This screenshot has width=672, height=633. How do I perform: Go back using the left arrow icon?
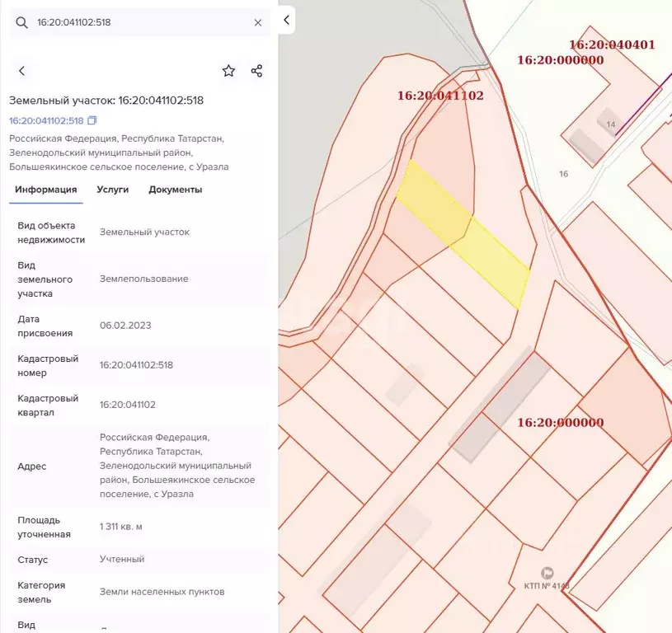22,71
